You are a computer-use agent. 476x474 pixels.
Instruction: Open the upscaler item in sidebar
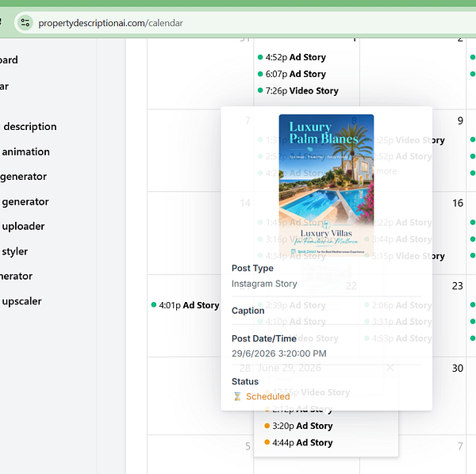coord(21,301)
